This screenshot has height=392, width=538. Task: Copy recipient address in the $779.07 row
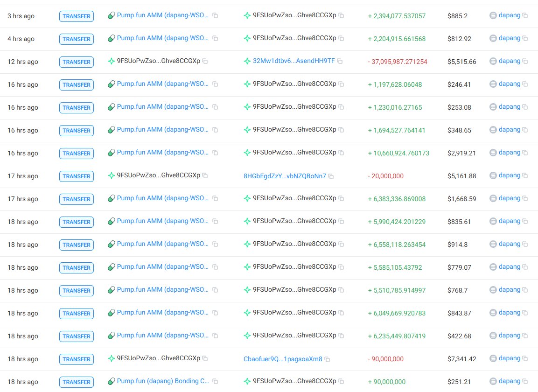[x=341, y=267]
